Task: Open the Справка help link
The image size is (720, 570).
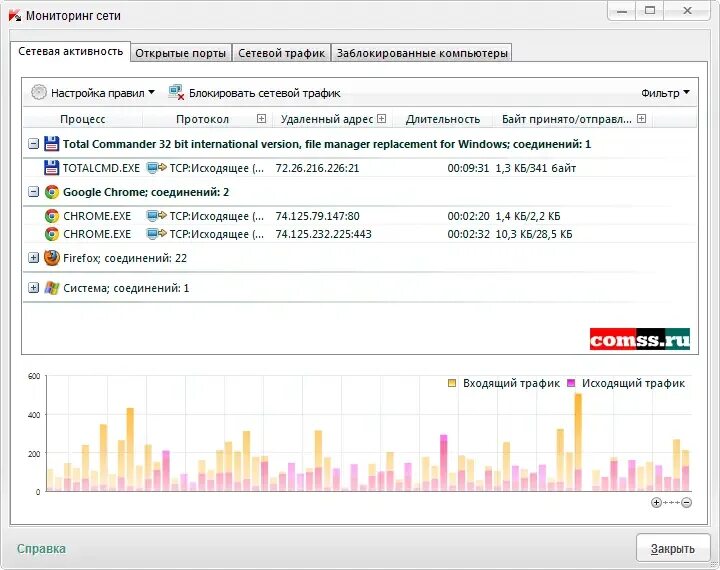Action: 41,549
